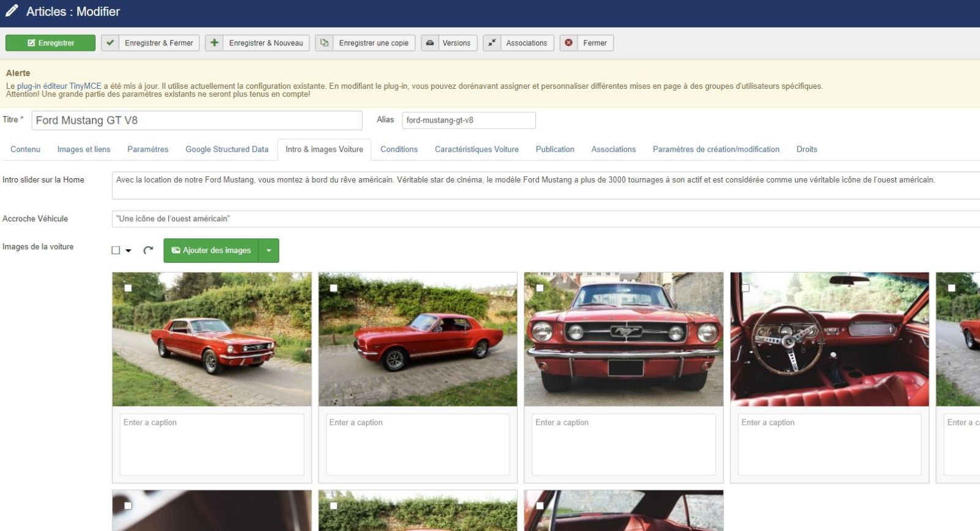Click the Accroche Véhicule label
The image size is (980, 531).
coord(35,219)
